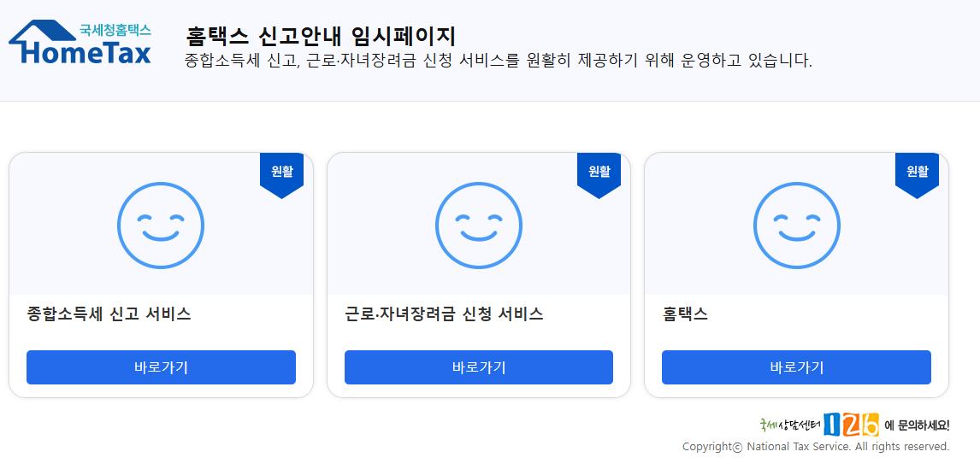This screenshot has height=475, width=980.
Task: Select the 근로·자녀장려금 신청 서비스 title text
Action: (x=444, y=314)
